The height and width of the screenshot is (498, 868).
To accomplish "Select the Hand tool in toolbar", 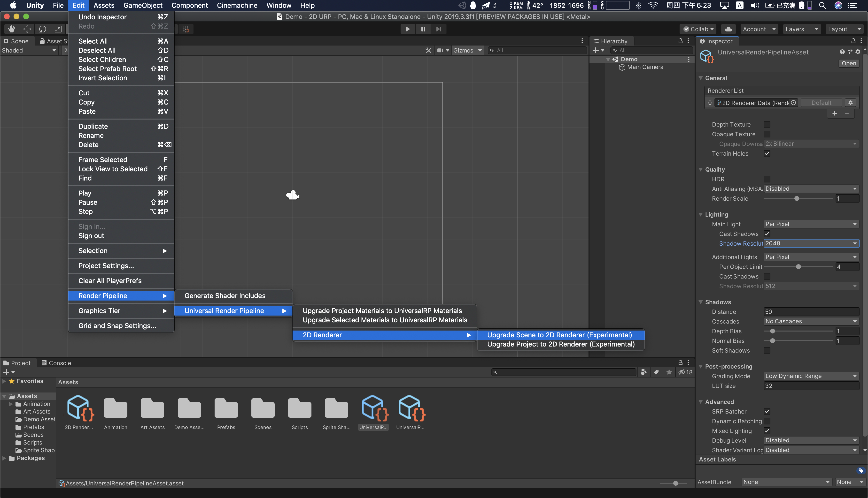I will click(11, 29).
